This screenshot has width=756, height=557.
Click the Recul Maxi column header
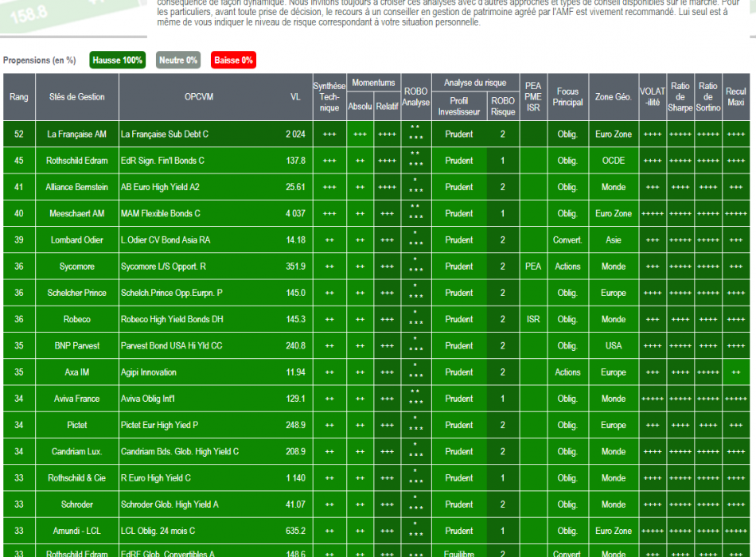736,97
